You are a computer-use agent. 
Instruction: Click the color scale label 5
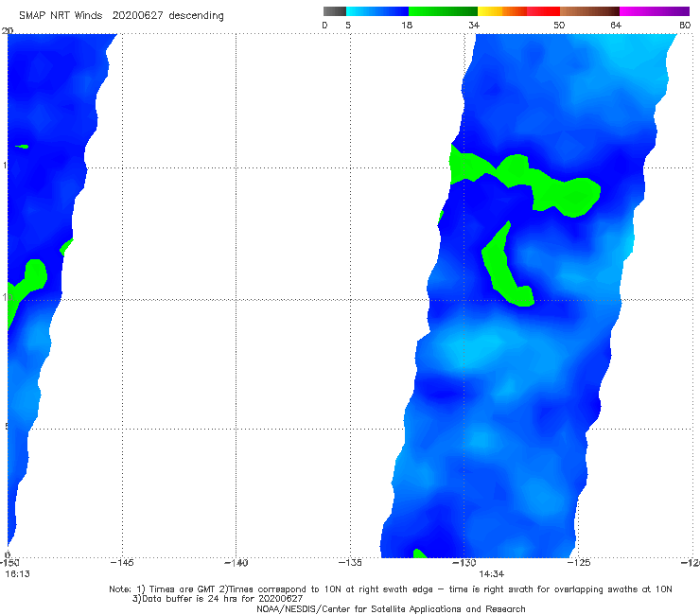click(x=348, y=25)
